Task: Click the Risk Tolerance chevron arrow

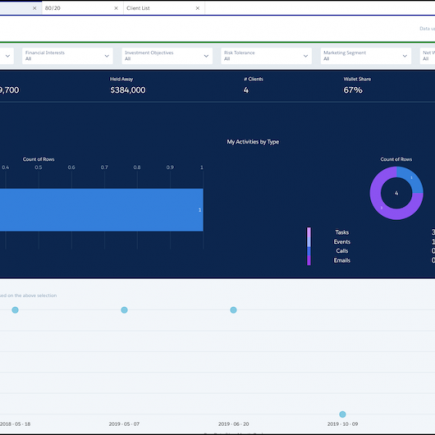Action: (x=305, y=56)
